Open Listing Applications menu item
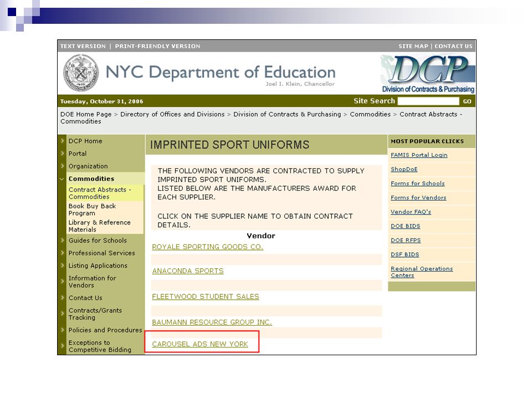The width and height of the screenshot is (532, 399). [x=98, y=265]
